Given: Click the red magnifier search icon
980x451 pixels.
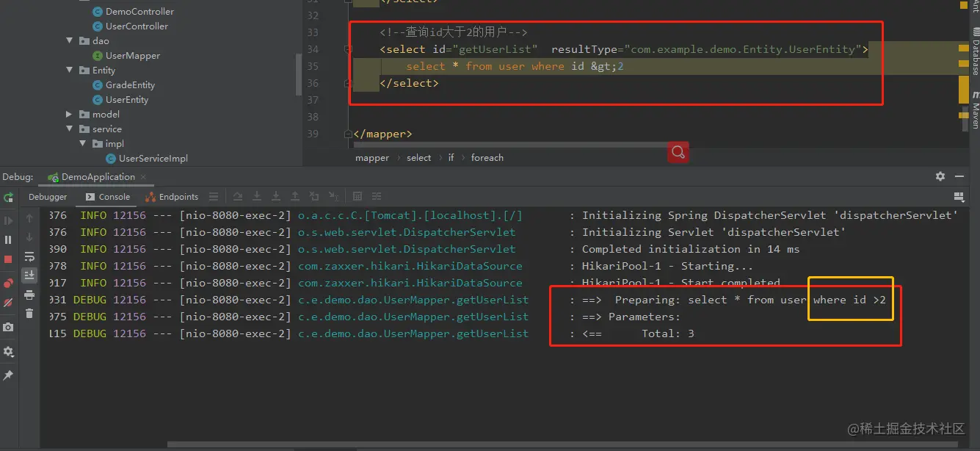Looking at the screenshot, I should click(678, 152).
